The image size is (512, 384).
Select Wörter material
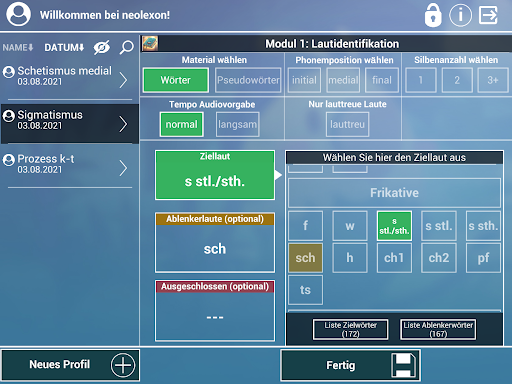pyautogui.click(x=176, y=80)
